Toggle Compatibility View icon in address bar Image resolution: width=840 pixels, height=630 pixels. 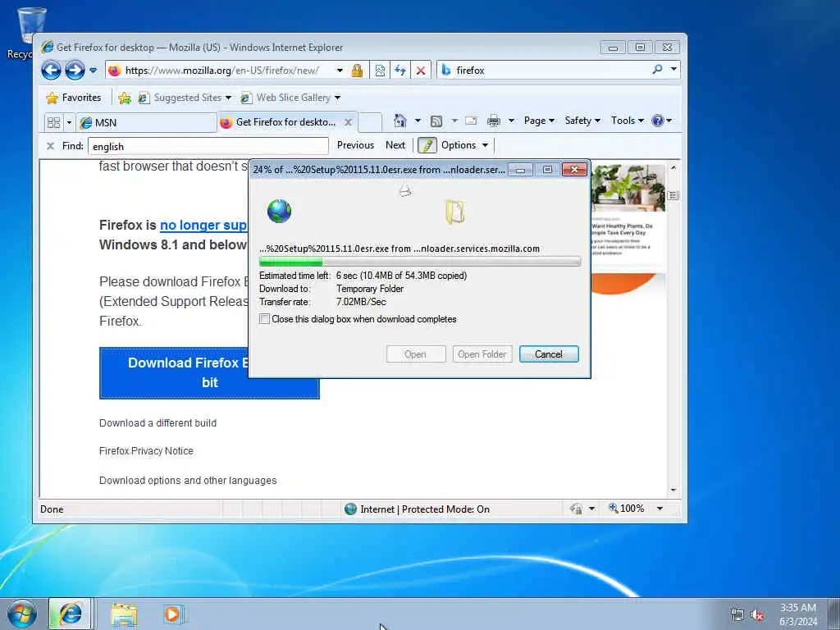click(380, 71)
